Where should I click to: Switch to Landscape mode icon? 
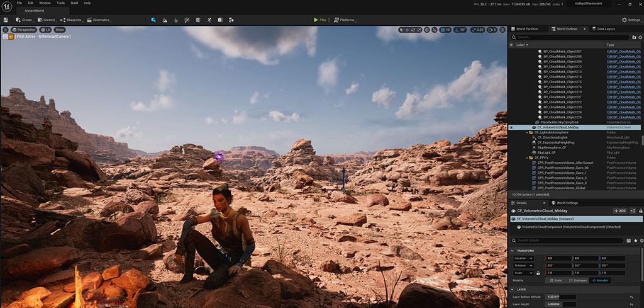point(165,20)
